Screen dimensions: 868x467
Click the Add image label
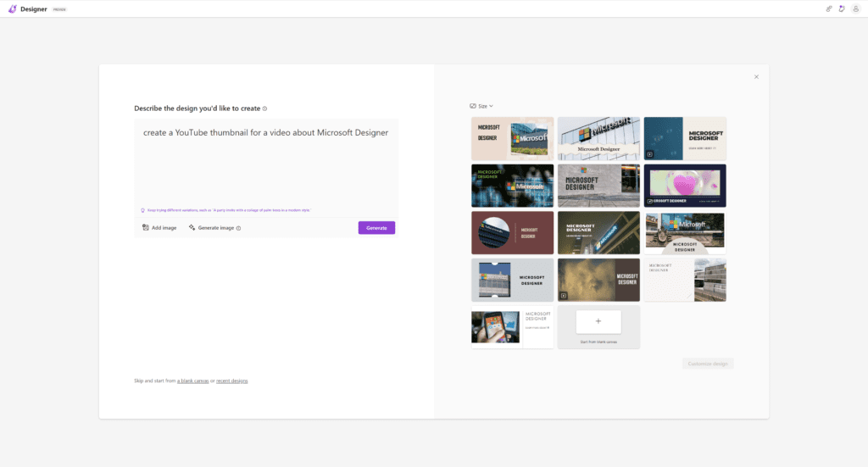[164, 228]
